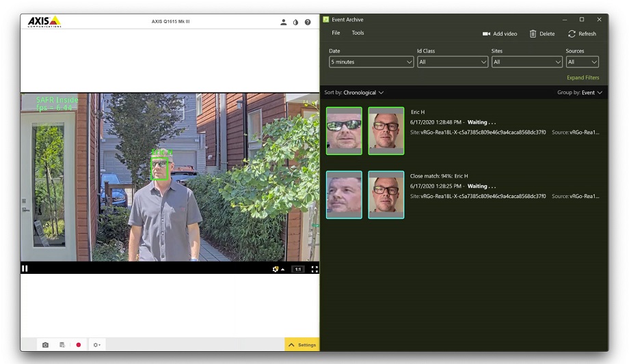Change the Group by Event option
The height and width of the screenshot is (364, 629).
580,93
